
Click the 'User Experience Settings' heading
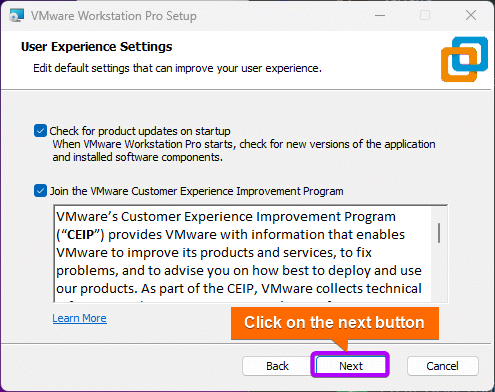tap(97, 47)
